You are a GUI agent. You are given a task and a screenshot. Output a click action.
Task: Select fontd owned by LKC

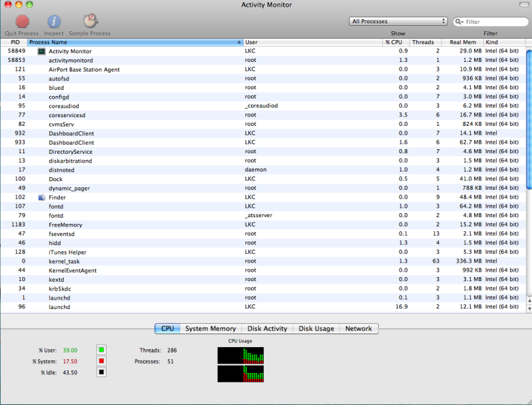tap(263, 206)
